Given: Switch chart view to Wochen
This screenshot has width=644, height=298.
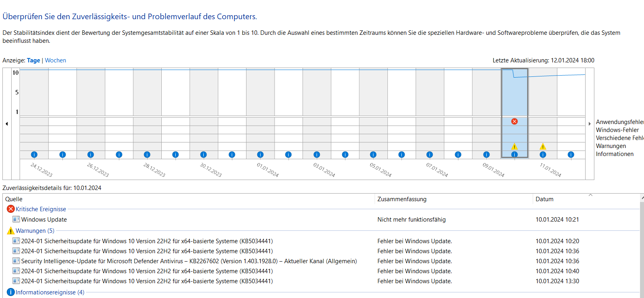Looking at the screenshot, I should coord(55,60).
